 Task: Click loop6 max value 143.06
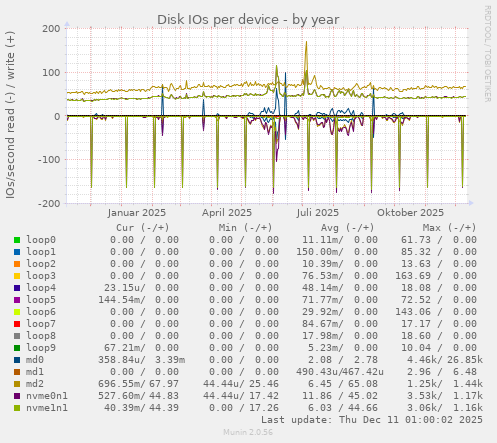[x=413, y=312]
